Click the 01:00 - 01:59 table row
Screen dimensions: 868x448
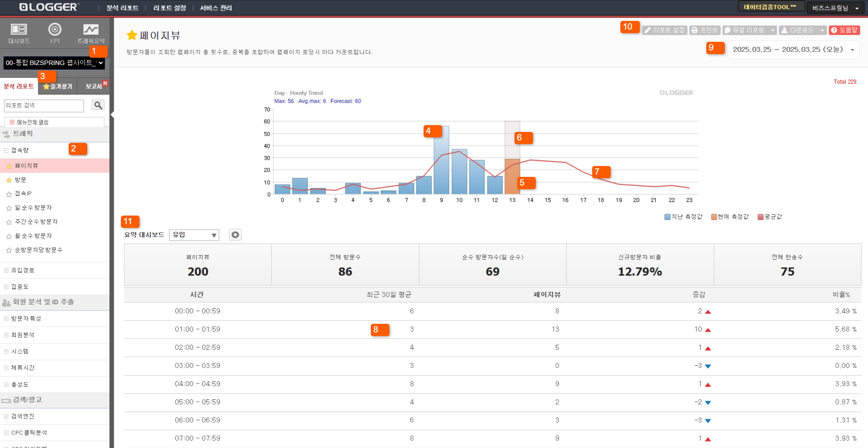[x=493, y=329]
